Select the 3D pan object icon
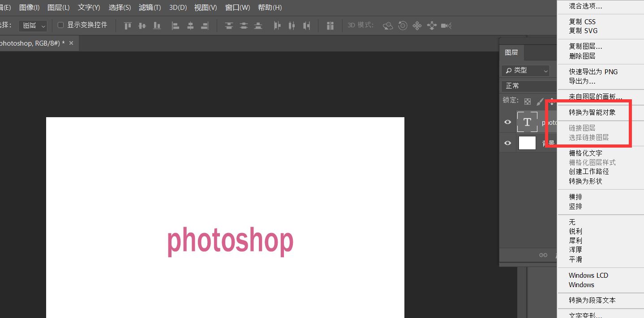This screenshot has width=644, height=318. click(417, 25)
